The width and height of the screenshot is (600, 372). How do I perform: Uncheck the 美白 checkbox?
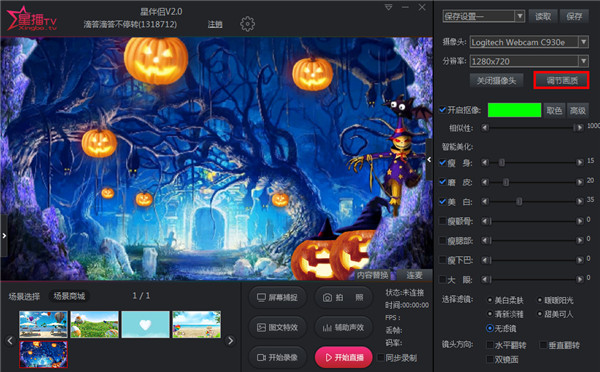(443, 201)
